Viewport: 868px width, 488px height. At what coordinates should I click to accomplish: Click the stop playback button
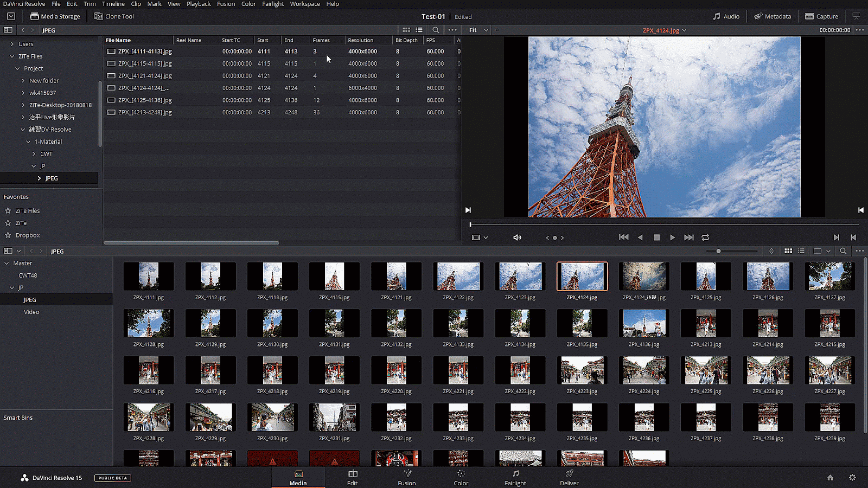pyautogui.click(x=656, y=237)
